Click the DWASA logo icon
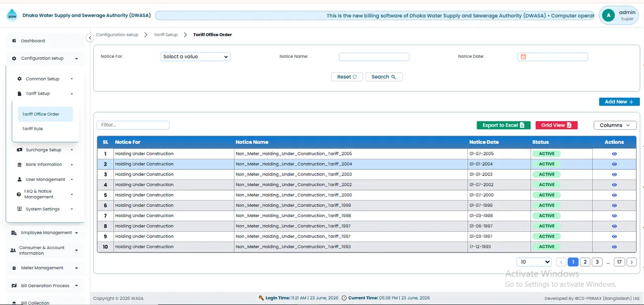This screenshot has width=644, height=305. pyautogui.click(x=12, y=16)
